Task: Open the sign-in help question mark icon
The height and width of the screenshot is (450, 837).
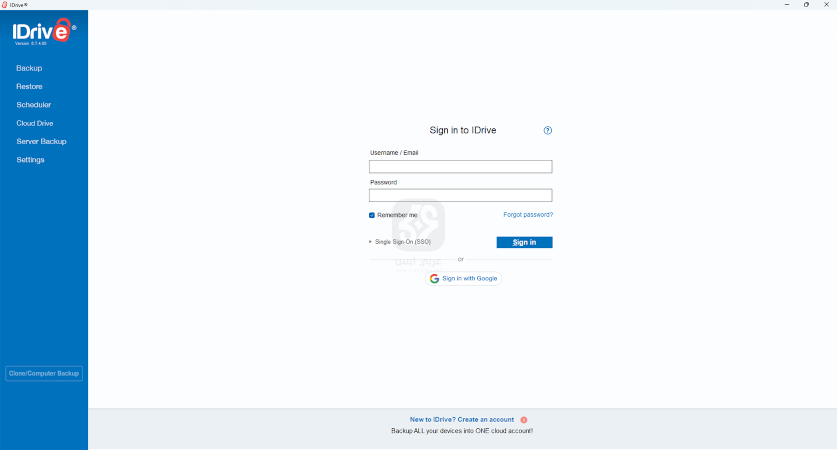Action: coord(548,130)
